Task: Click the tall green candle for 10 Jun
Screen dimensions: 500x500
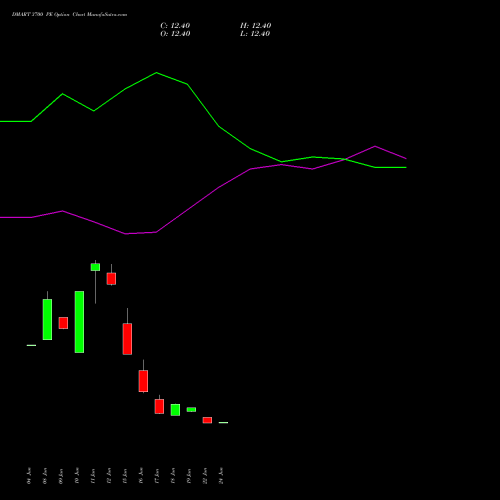Action: [x=79, y=322]
